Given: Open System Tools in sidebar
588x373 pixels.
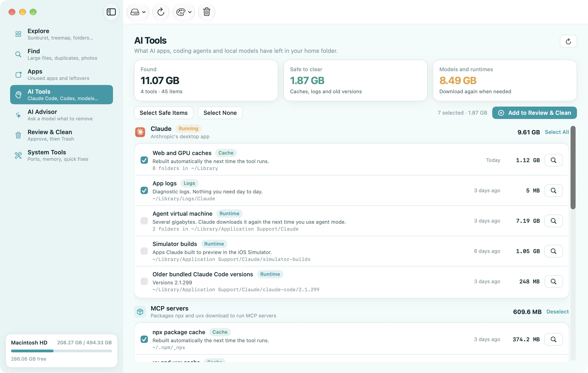Looking at the screenshot, I should [62, 155].
